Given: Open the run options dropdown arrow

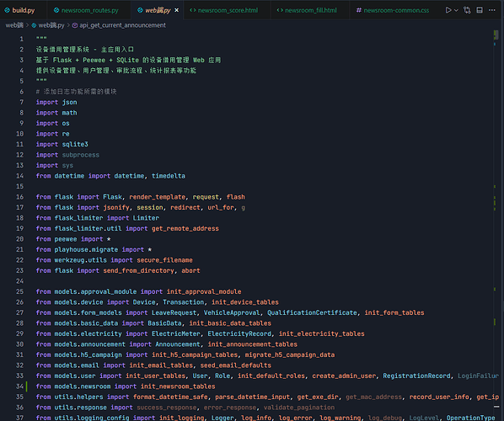Looking at the screenshot, I should point(456,10).
